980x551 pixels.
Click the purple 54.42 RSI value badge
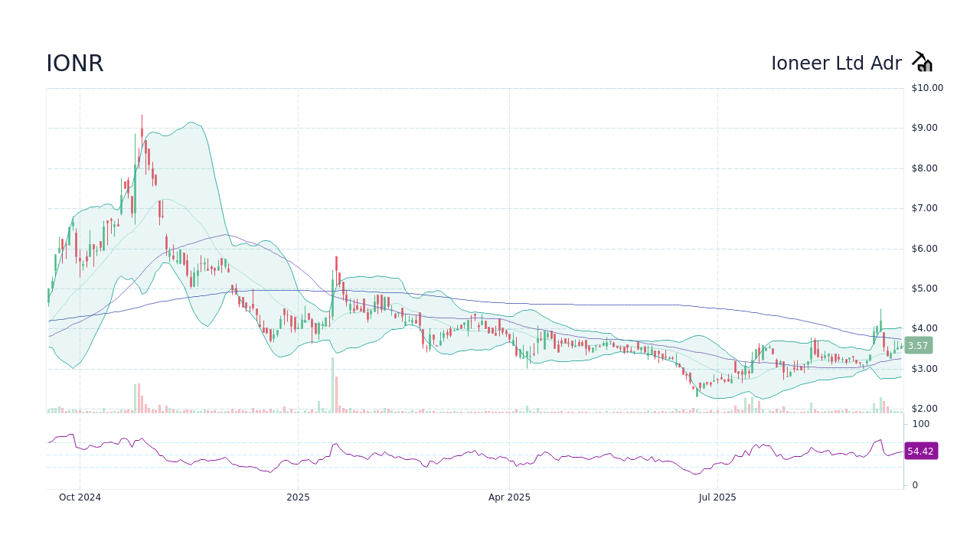click(x=920, y=451)
